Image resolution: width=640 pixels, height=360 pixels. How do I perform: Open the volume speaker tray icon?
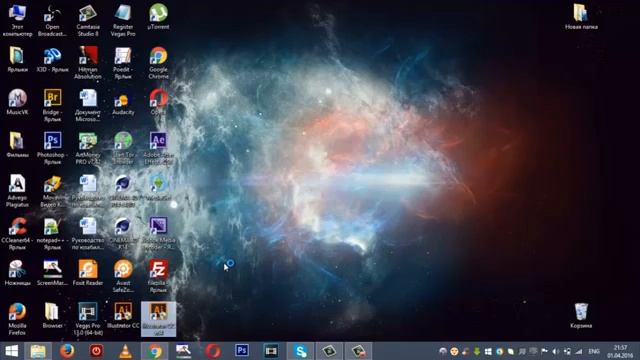point(556,351)
